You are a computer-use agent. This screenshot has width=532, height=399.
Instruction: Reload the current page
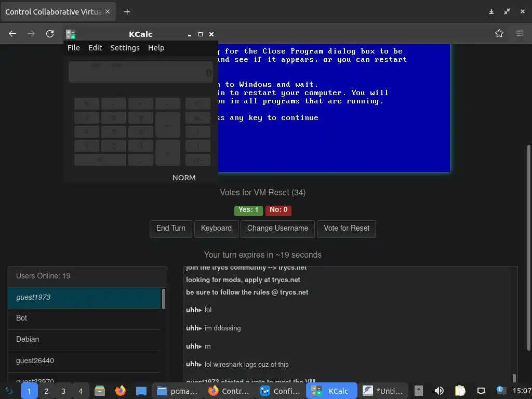(x=50, y=34)
